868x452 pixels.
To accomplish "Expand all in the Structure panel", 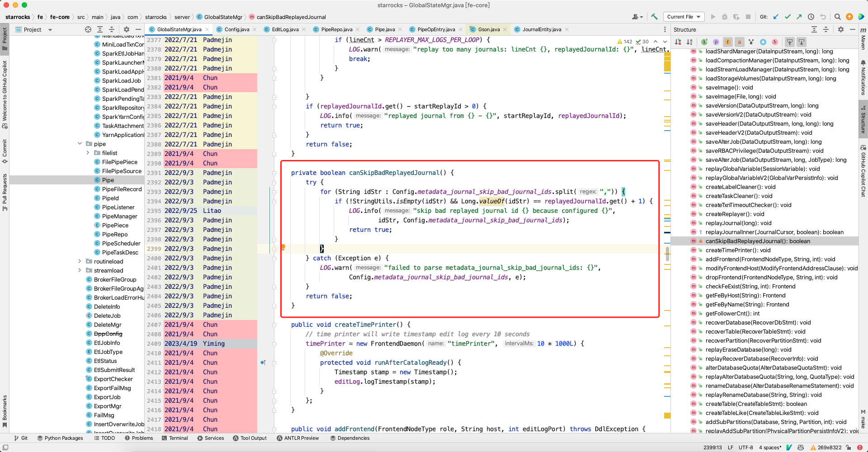I will (x=814, y=29).
